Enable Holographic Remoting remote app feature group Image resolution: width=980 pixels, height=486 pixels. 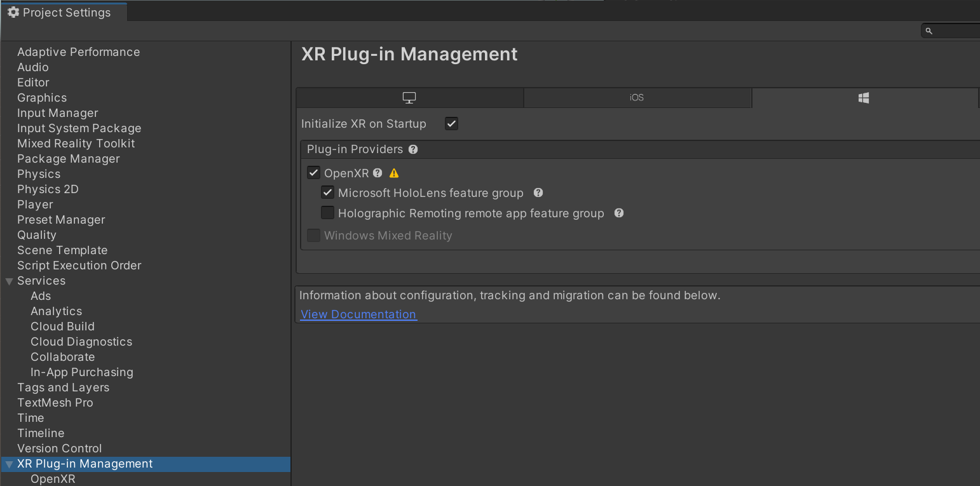click(x=327, y=213)
